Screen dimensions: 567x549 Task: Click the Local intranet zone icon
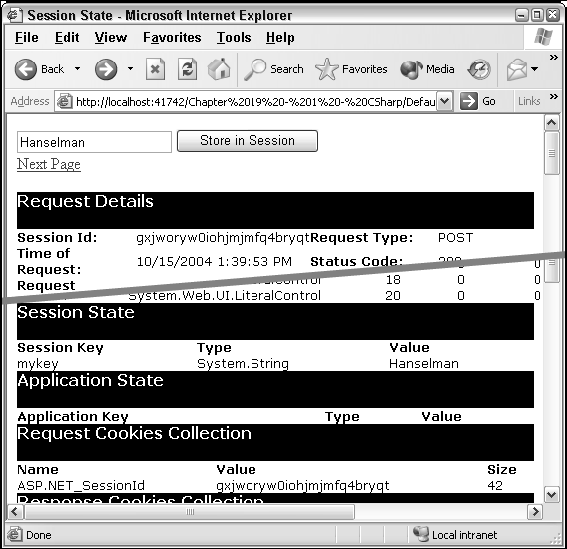tap(421, 534)
